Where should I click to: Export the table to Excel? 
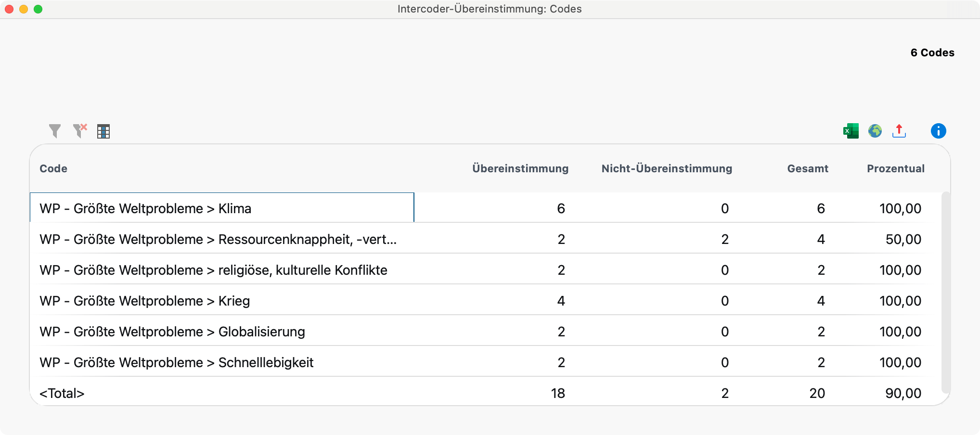point(851,130)
